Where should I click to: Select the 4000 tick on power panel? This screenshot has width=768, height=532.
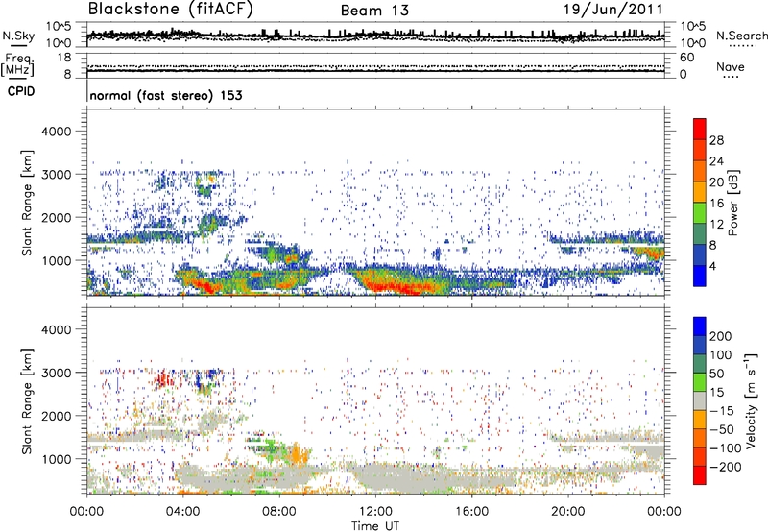pyautogui.click(x=56, y=132)
